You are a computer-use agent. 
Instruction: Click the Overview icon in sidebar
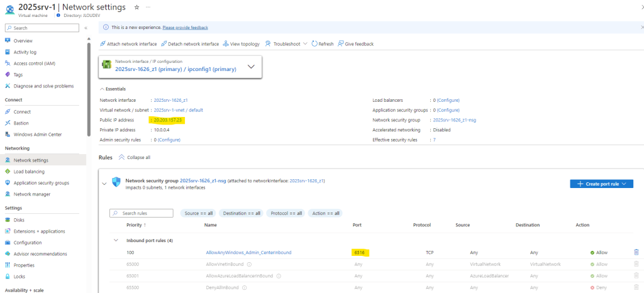(x=8, y=41)
